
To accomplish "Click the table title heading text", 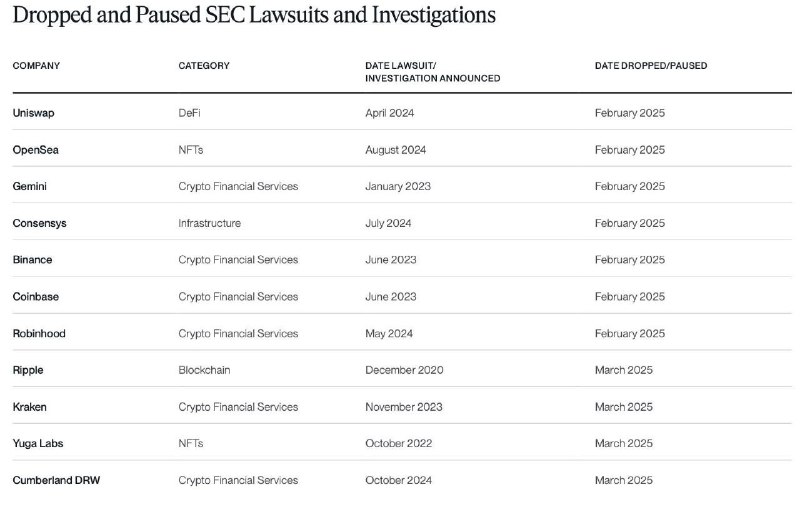I will click(x=254, y=15).
